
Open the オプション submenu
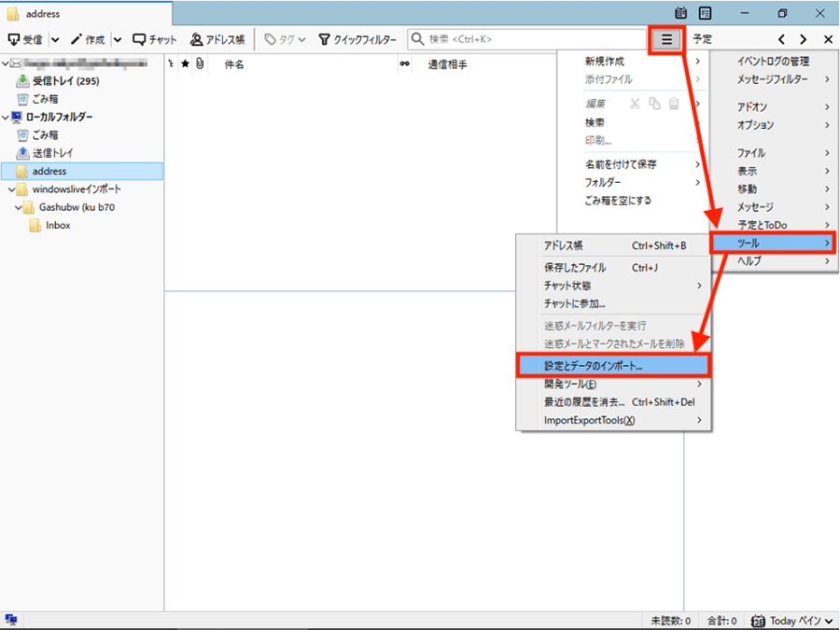click(x=775, y=125)
